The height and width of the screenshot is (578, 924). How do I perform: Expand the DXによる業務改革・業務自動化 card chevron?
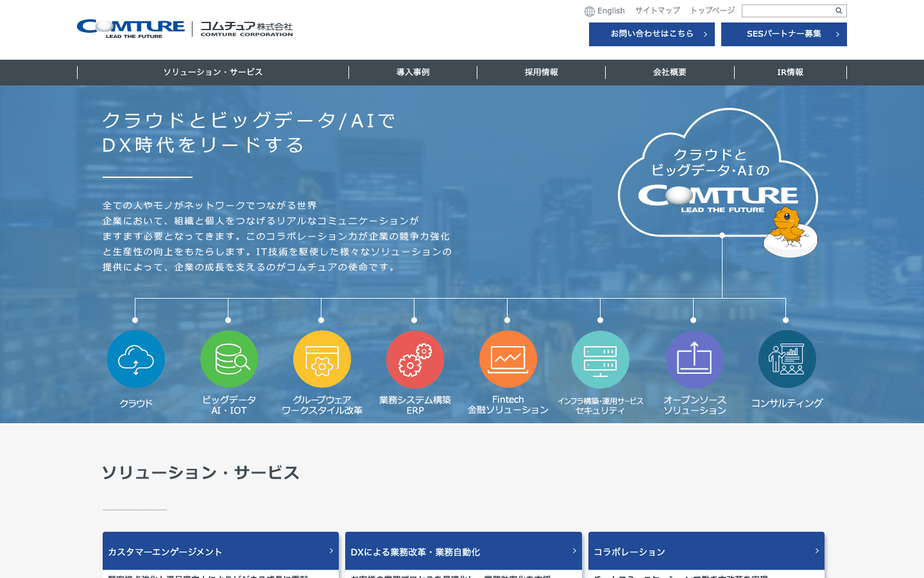574,551
